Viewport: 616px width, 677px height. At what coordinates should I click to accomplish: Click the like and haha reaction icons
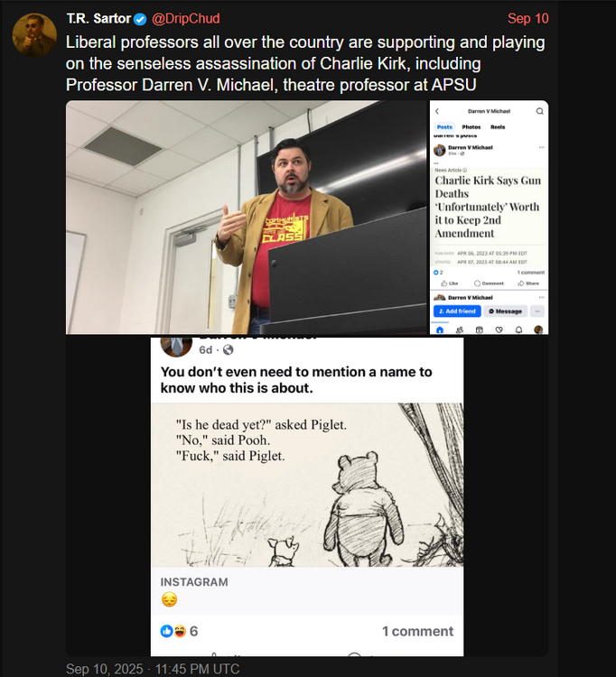click(x=173, y=631)
